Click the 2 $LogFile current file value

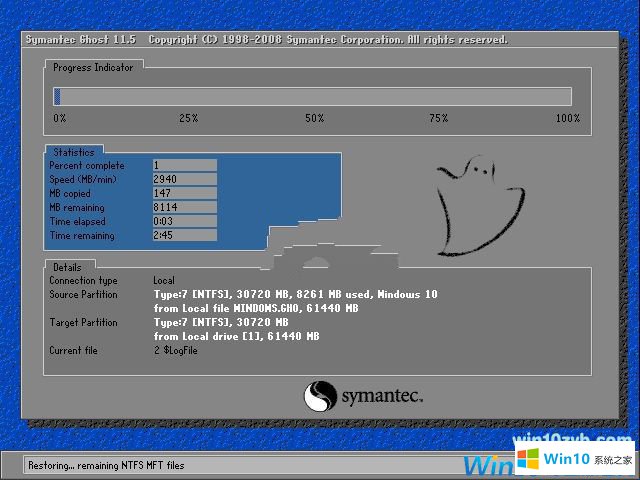(176, 350)
